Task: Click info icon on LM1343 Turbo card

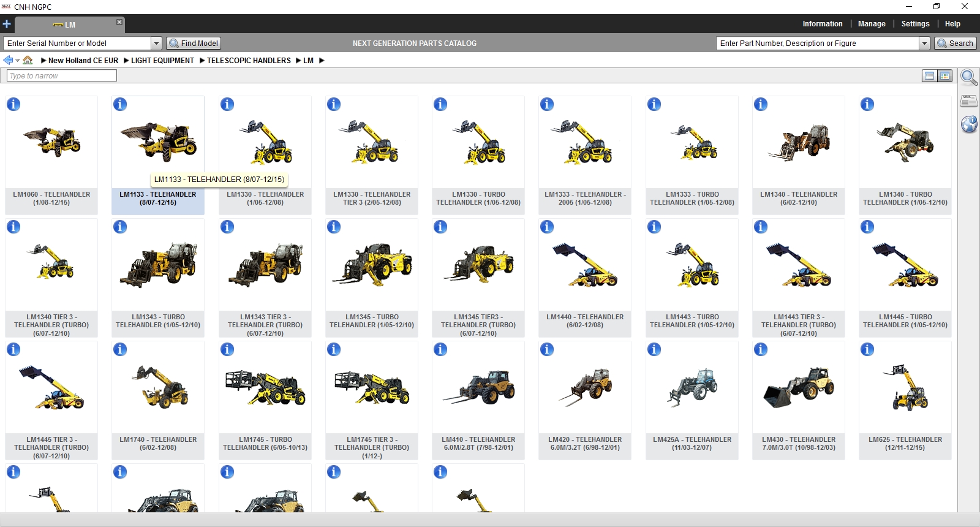Action: tap(120, 227)
